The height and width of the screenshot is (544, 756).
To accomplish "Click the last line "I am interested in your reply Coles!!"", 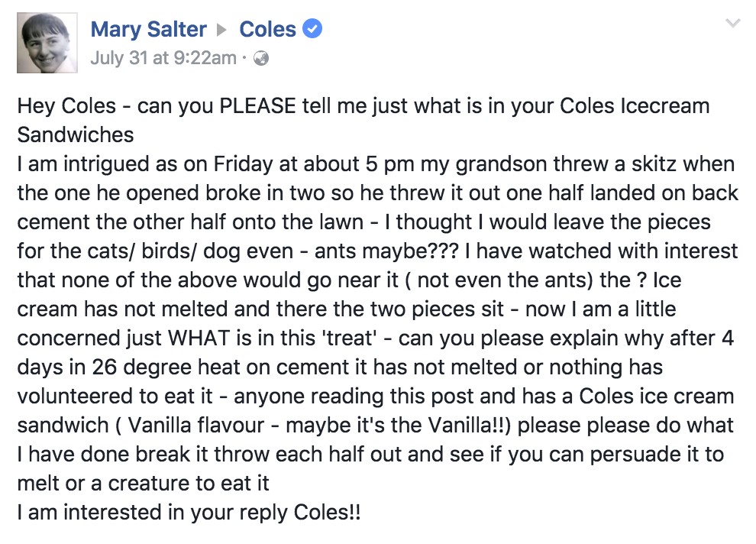I will (x=189, y=513).
